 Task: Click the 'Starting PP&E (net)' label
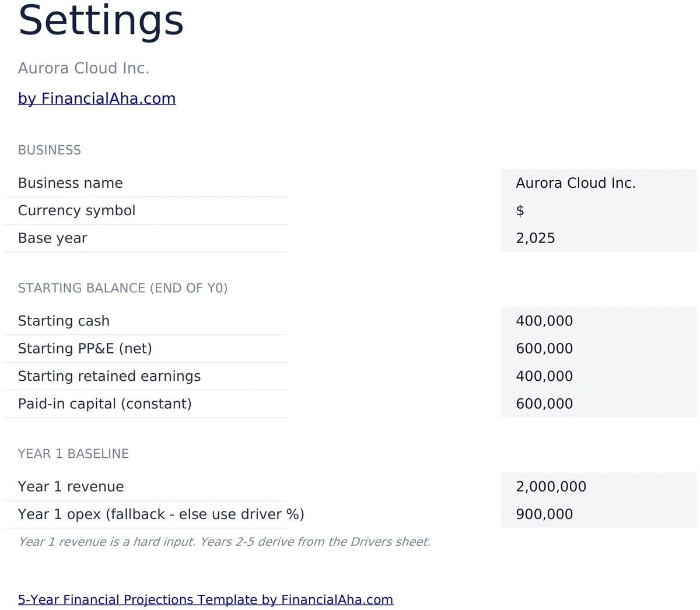tap(85, 349)
